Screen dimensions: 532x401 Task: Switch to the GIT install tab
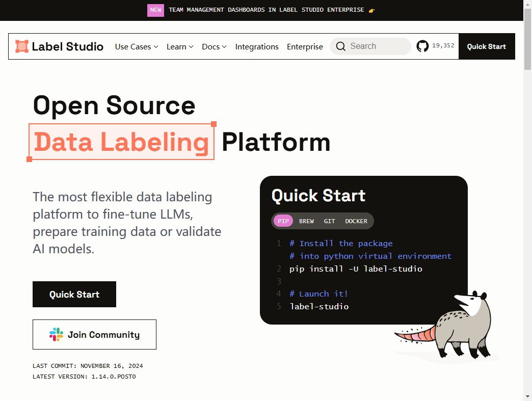click(x=329, y=221)
